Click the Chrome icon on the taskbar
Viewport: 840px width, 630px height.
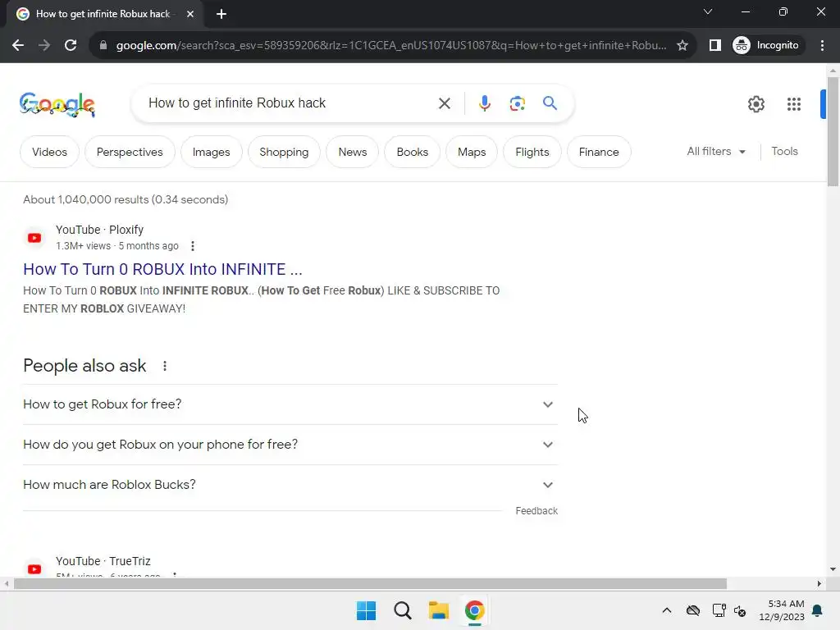tap(474, 610)
